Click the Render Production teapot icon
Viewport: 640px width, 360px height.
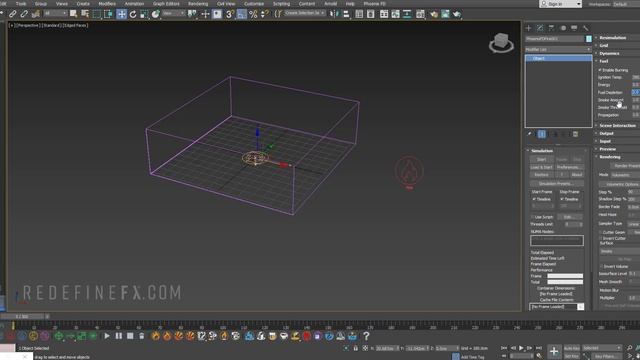pyautogui.click(x=457, y=14)
